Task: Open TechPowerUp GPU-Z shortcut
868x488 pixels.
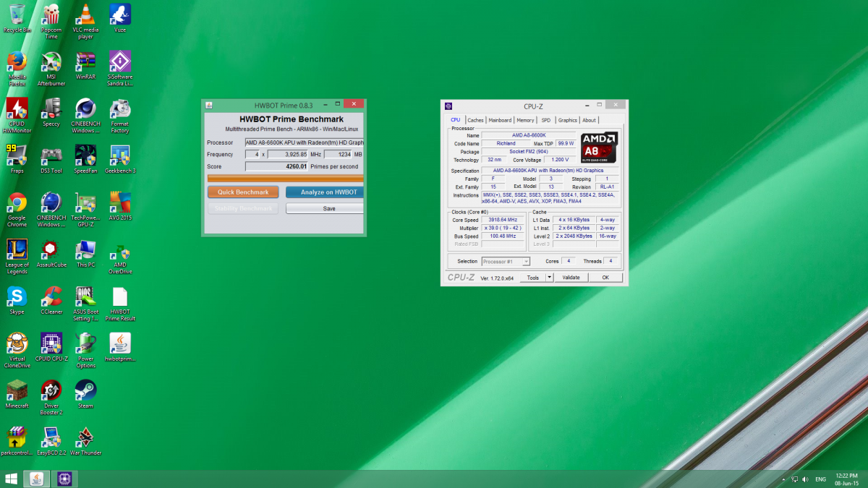Action: tap(85, 210)
